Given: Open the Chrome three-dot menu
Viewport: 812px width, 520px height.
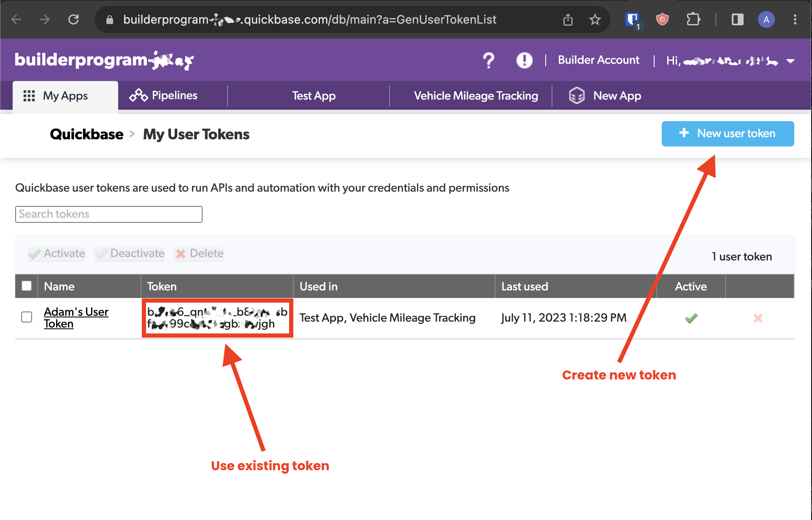Looking at the screenshot, I should (795, 19).
